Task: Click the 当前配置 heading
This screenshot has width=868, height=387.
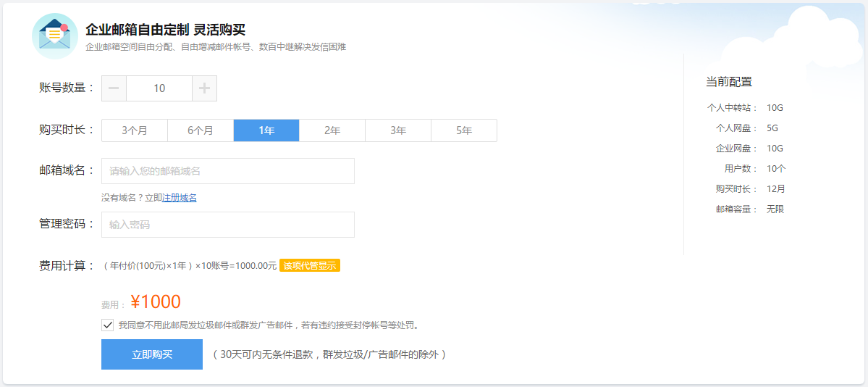Action: (729, 82)
